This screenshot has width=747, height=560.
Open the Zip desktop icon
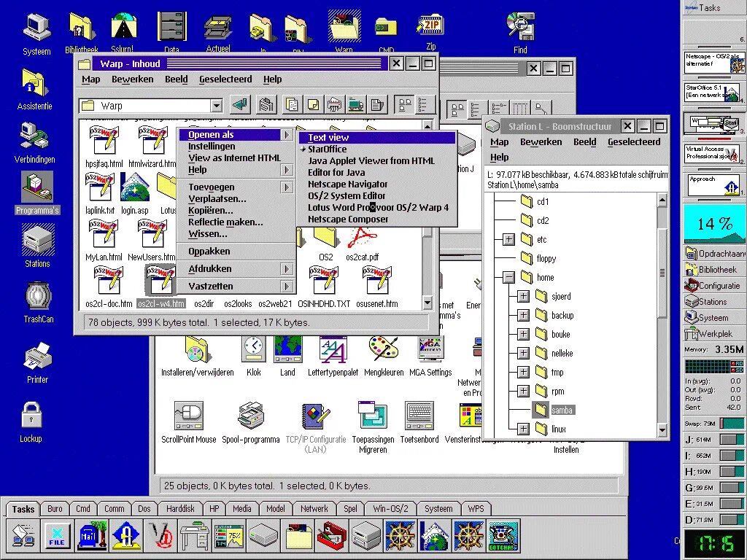point(430,26)
